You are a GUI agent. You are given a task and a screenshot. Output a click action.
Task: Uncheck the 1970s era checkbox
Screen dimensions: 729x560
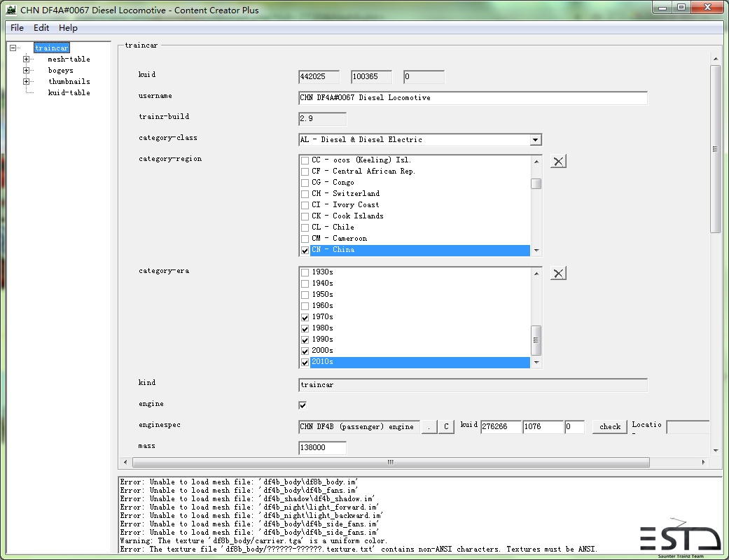305,317
